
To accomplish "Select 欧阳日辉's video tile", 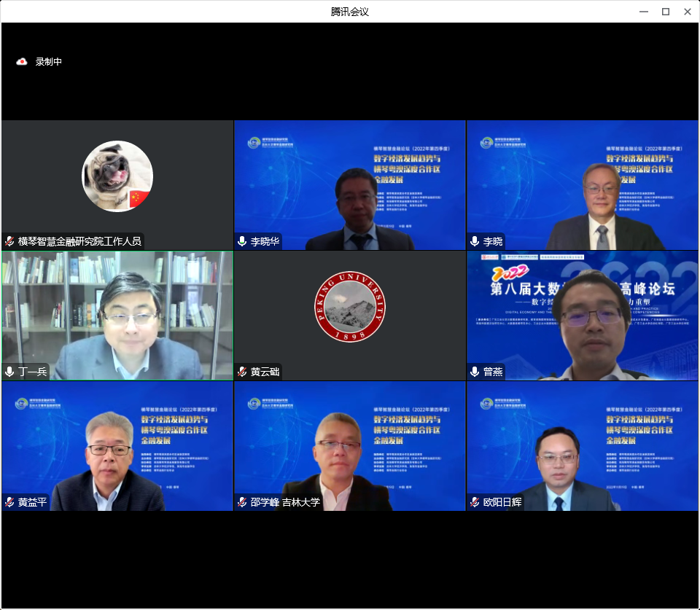I will (x=583, y=446).
